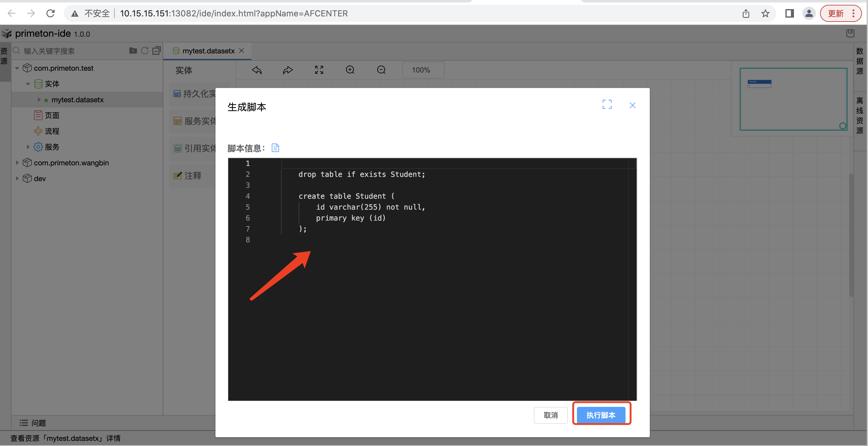Screen dimensions: 868x446
Task: Click the refresh icon in resource panel
Action: 144,51
